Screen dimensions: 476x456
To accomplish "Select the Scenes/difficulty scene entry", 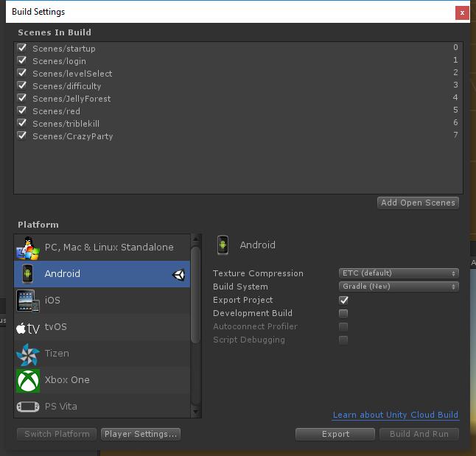I will [x=238, y=86].
